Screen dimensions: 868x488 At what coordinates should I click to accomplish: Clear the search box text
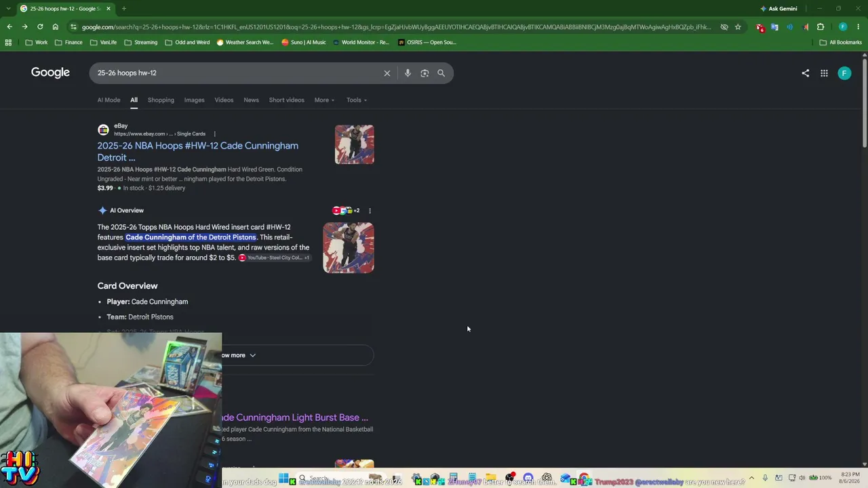[x=387, y=73]
